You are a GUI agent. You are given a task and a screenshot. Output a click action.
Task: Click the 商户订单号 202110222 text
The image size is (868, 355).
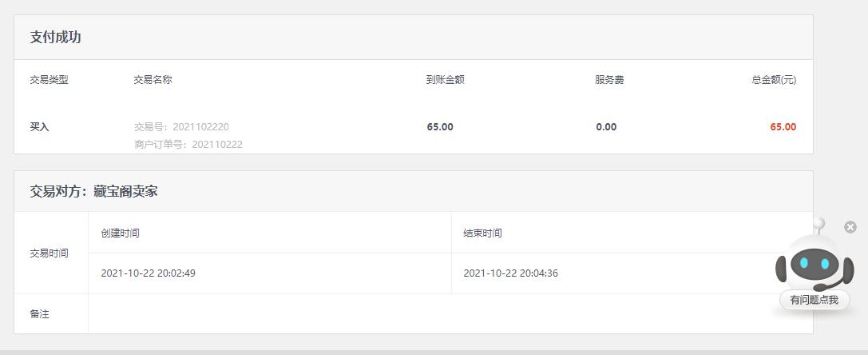pyautogui.click(x=188, y=145)
